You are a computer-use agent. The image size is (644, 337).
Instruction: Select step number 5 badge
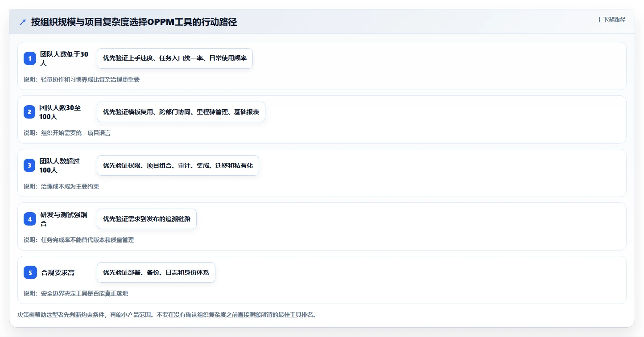click(x=30, y=272)
